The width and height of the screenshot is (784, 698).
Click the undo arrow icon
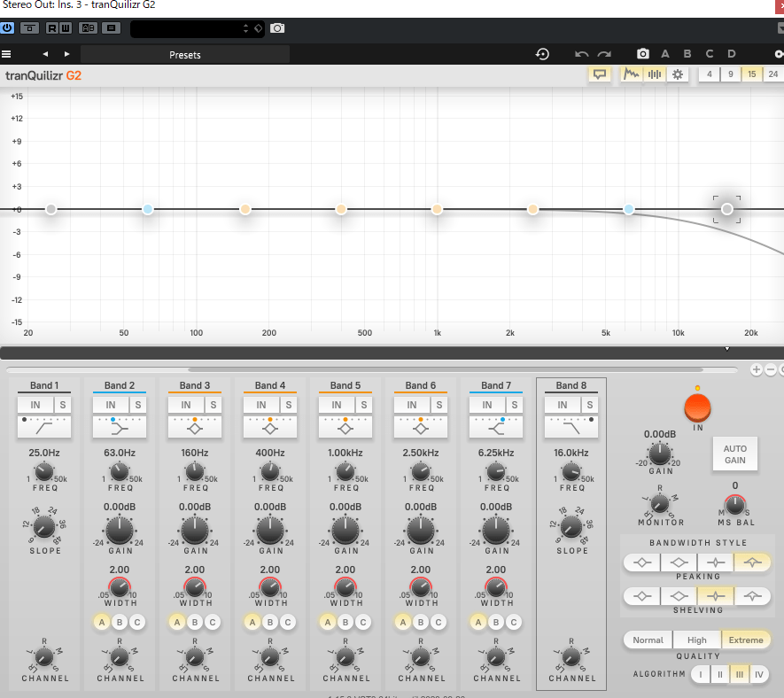pos(581,54)
